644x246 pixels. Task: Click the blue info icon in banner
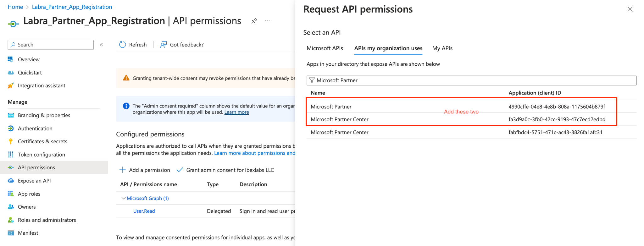pyautogui.click(x=126, y=106)
